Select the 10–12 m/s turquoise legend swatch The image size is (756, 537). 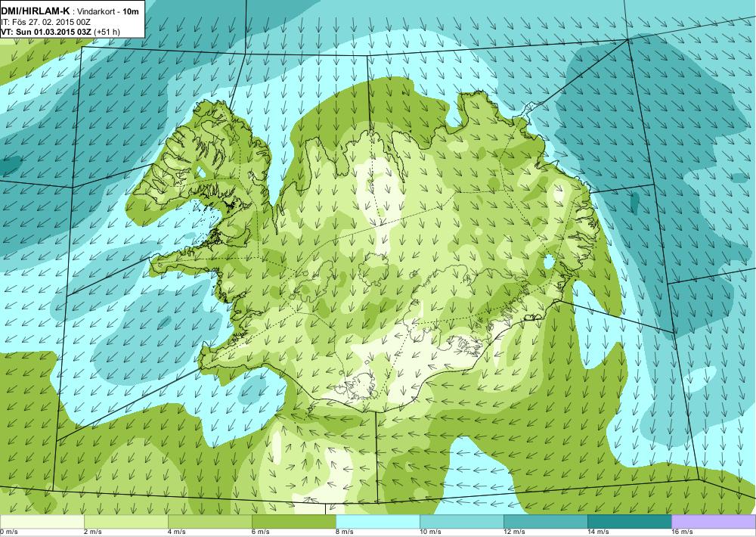(461, 522)
